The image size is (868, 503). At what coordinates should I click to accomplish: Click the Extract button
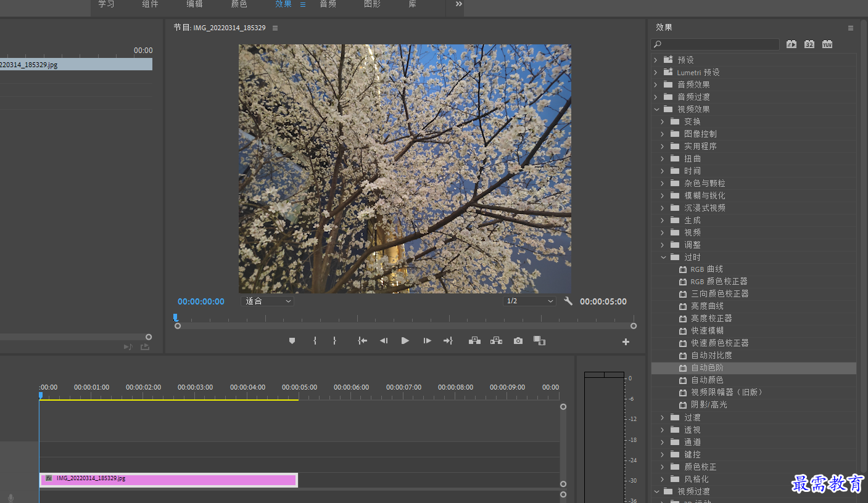pyautogui.click(x=496, y=341)
